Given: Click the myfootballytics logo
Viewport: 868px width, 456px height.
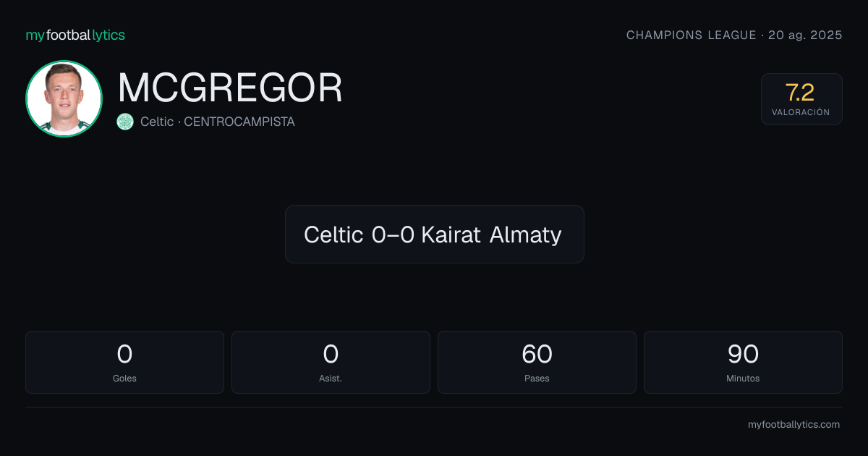Looking at the screenshot, I should pos(75,35).
